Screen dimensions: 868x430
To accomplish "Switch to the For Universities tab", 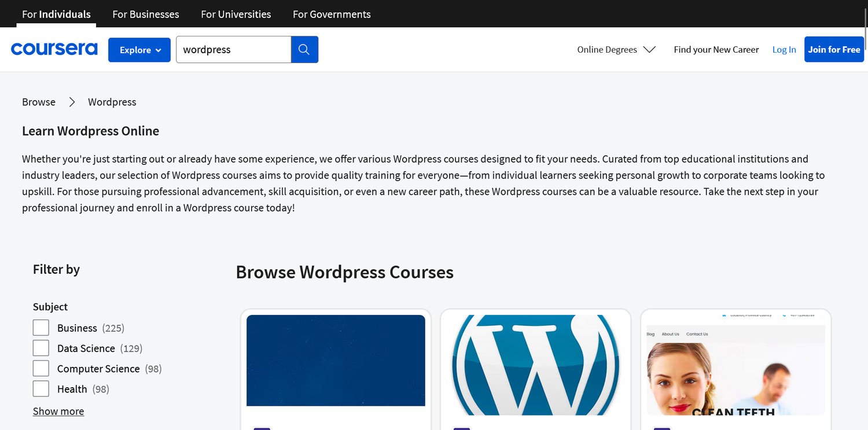I will 236,14.
